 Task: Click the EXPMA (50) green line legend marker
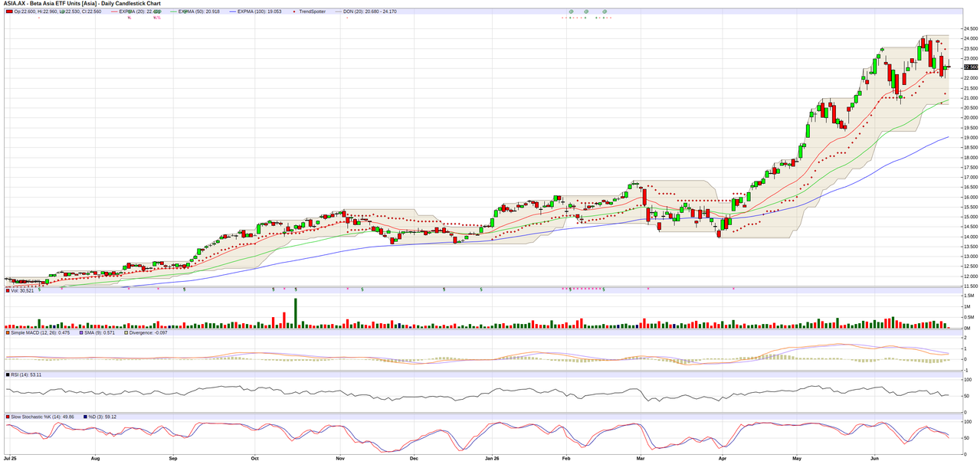[173, 11]
